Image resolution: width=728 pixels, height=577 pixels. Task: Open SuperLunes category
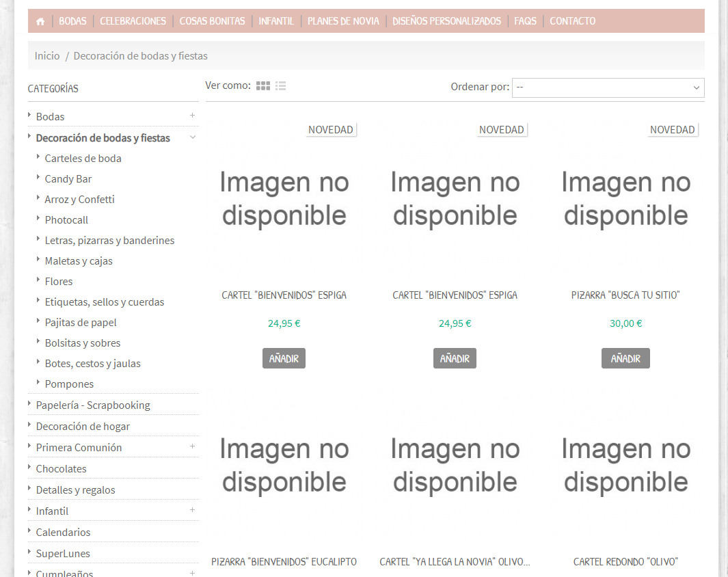[x=63, y=553]
